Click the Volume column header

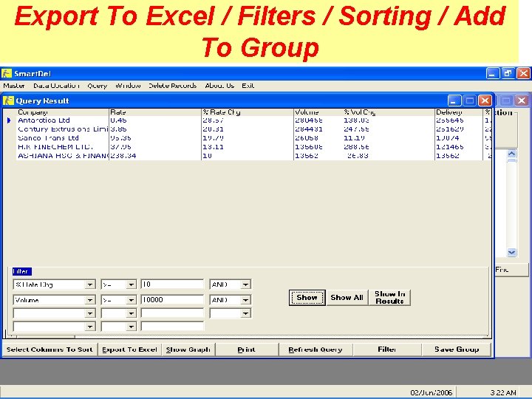pos(318,112)
